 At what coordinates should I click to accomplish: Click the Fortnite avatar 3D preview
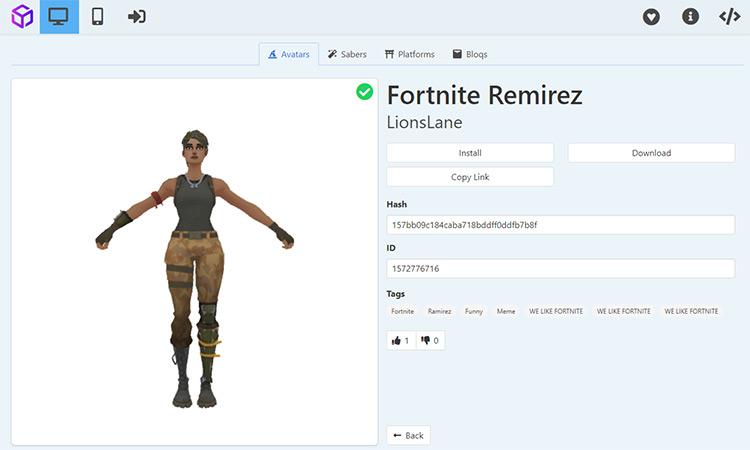click(195, 262)
